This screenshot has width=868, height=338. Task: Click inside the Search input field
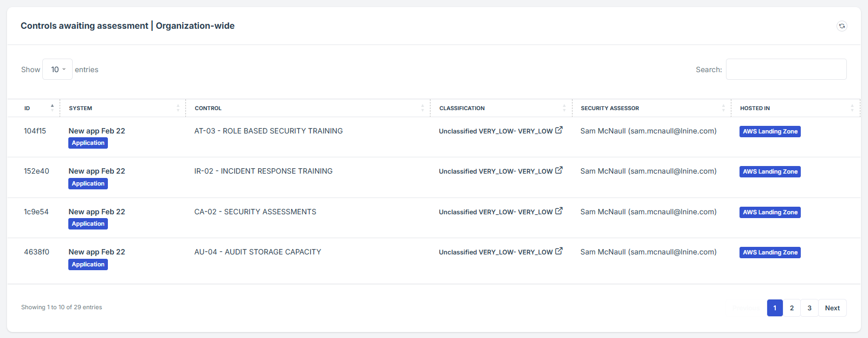click(x=786, y=69)
